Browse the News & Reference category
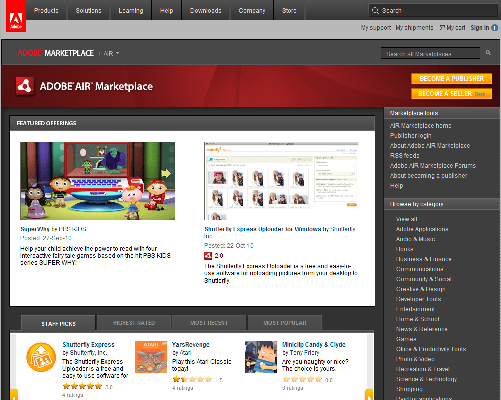This screenshot has height=400, width=501. click(422, 329)
